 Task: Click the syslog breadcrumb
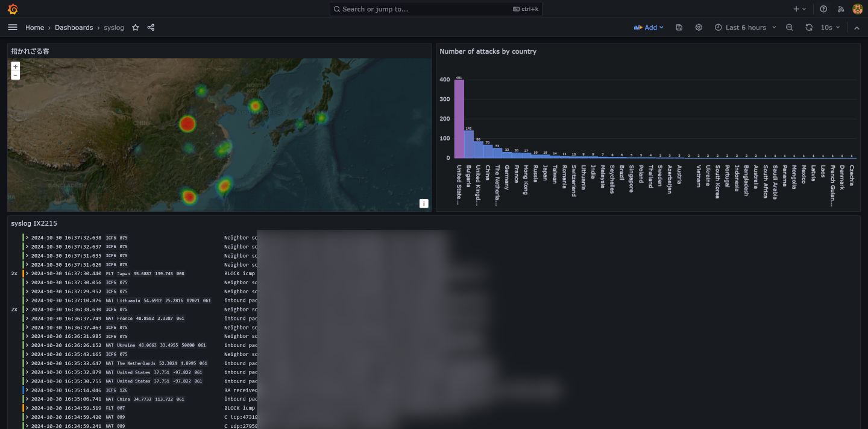coord(114,28)
